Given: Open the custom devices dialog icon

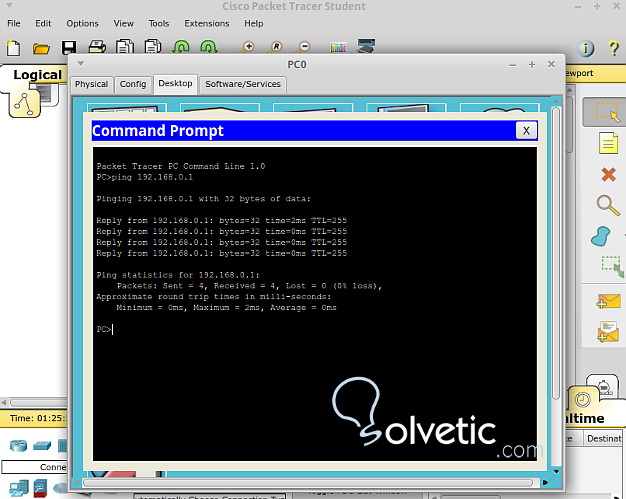Looking at the screenshot, I should 366,46.
